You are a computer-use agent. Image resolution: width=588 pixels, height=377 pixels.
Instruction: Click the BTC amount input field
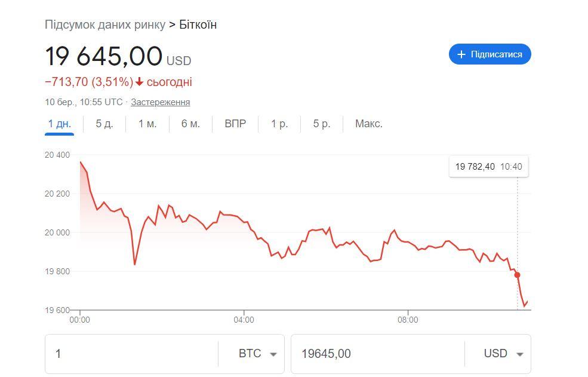tap(131, 354)
